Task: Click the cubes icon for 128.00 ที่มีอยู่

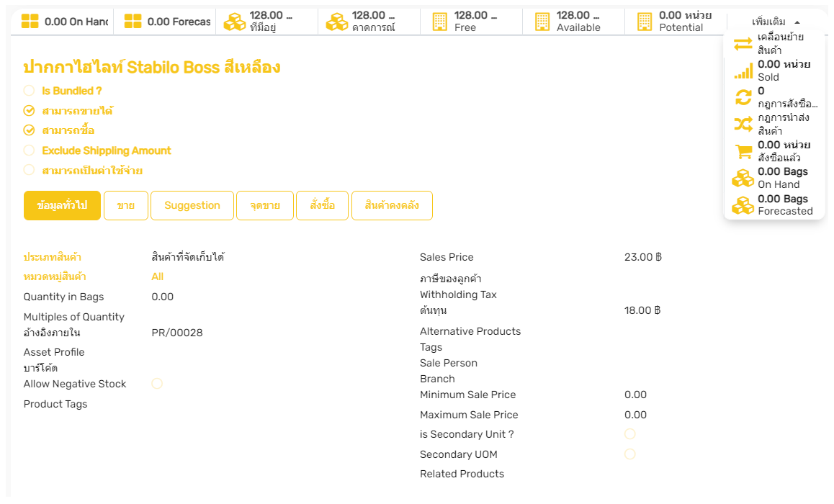Action: [x=235, y=22]
